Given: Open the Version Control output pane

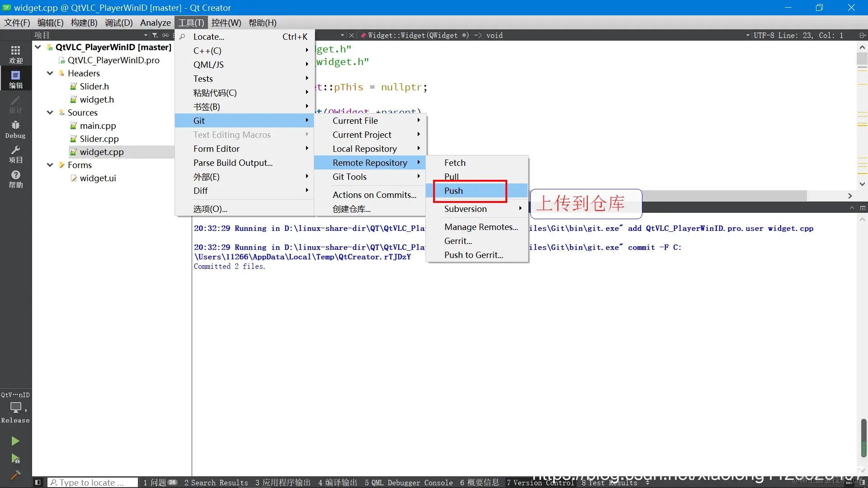Looking at the screenshot, I should 540,482.
